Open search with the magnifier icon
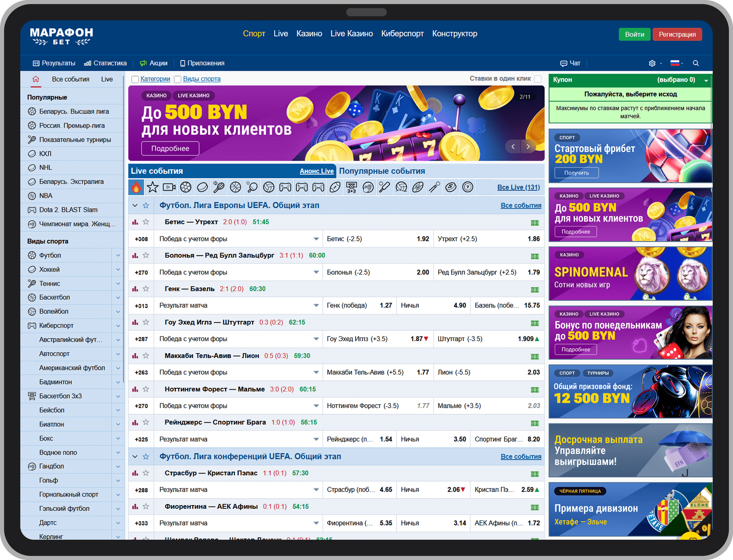Image resolution: width=733 pixels, height=560 pixels. 695,63
